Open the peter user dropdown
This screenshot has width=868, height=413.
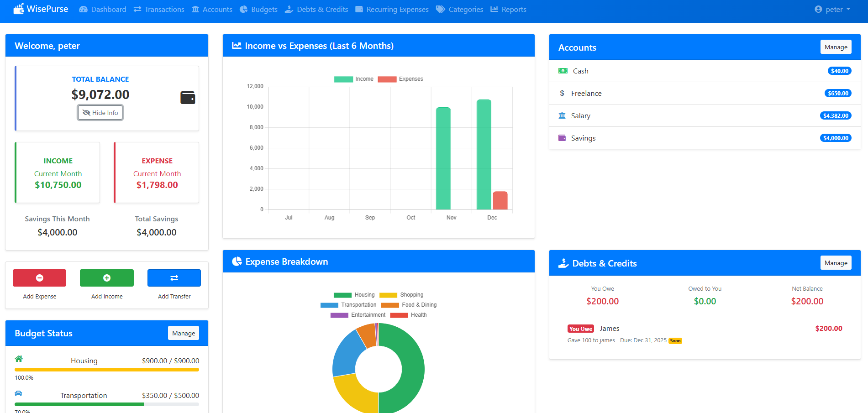pos(832,9)
